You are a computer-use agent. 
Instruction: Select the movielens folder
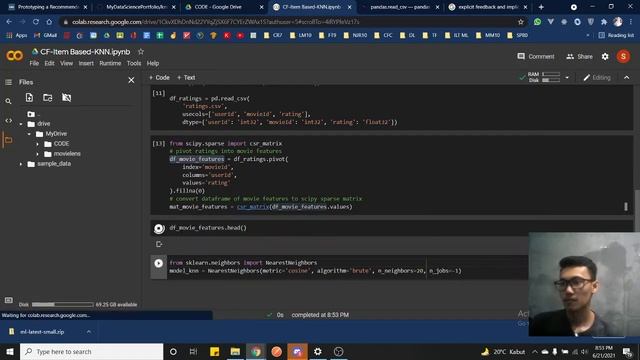(67, 154)
